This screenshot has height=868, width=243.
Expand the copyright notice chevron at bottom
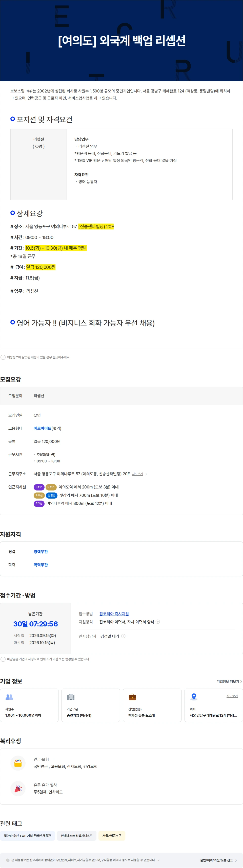(159, 860)
